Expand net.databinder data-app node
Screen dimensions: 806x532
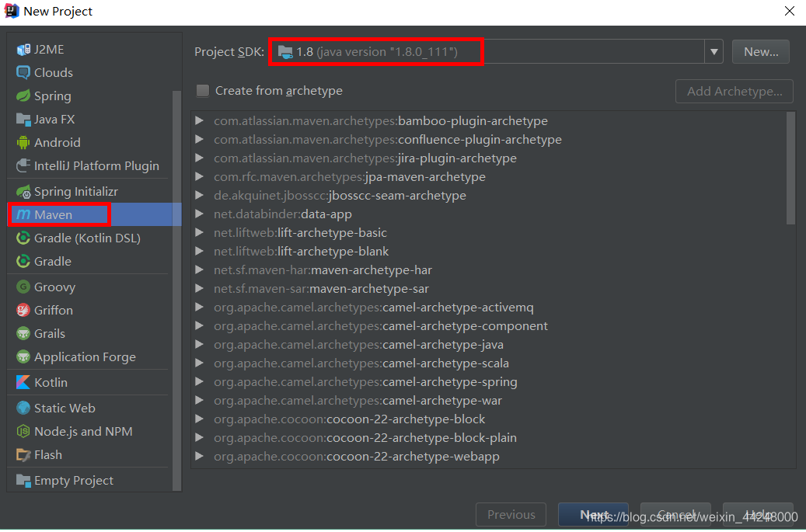click(x=200, y=214)
